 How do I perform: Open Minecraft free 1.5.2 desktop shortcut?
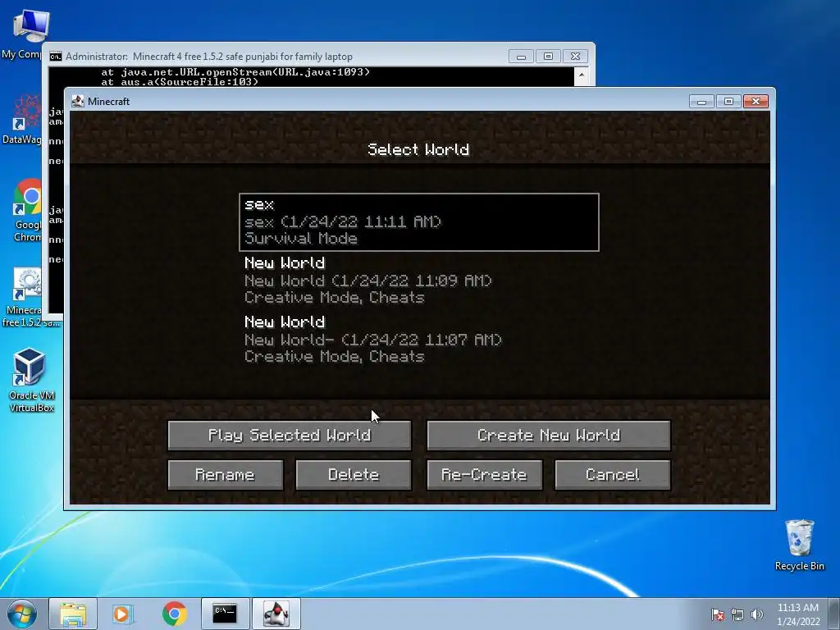tap(27, 297)
